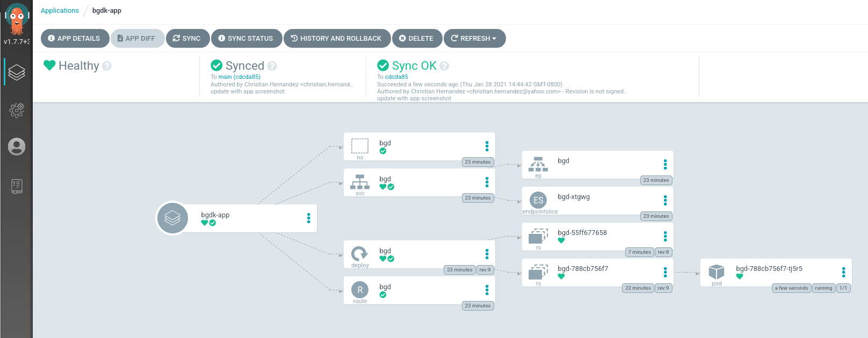
Task: Click the Sync OK checkmark icon
Action: coord(383,65)
